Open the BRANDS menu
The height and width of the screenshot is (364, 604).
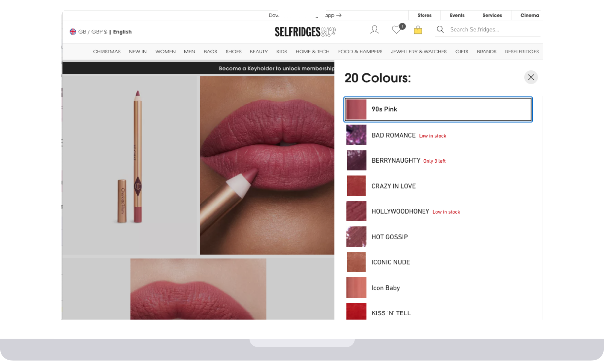(486, 52)
